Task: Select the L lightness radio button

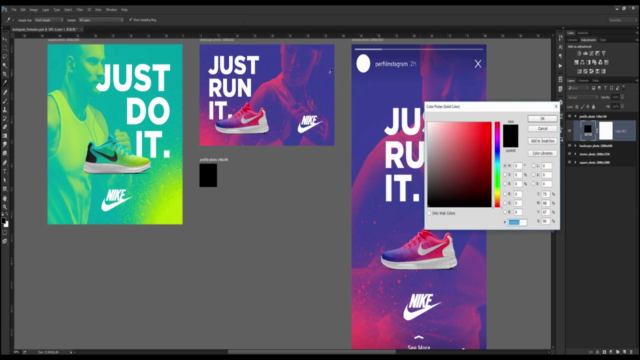Action: tap(533, 166)
